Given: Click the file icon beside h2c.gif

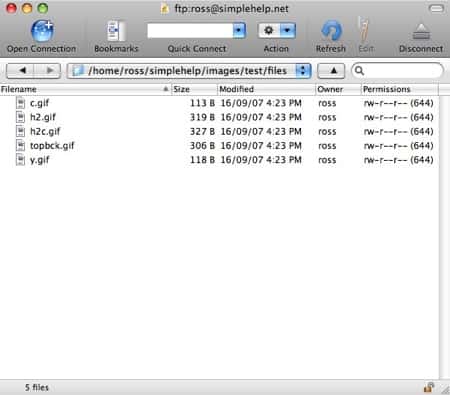Looking at the screenshot, I should pos(20,131).
